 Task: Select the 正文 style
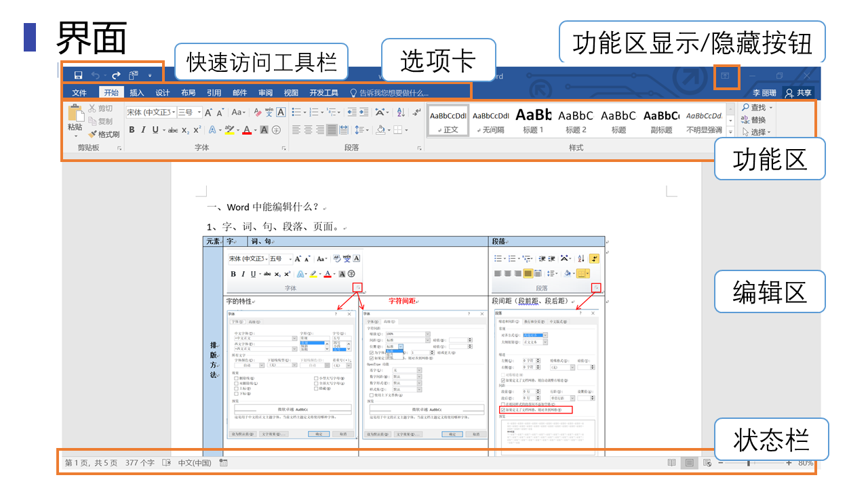click(448, 120)
